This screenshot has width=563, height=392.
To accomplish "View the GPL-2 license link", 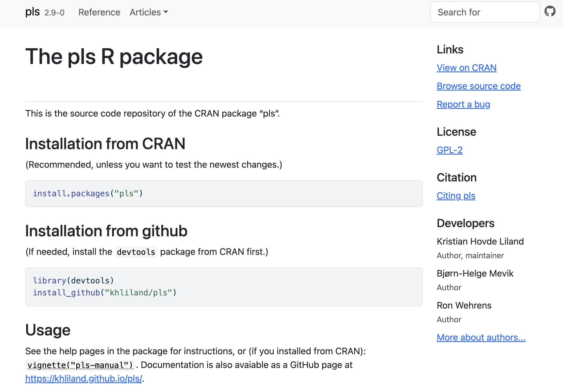I will point(450,150).
